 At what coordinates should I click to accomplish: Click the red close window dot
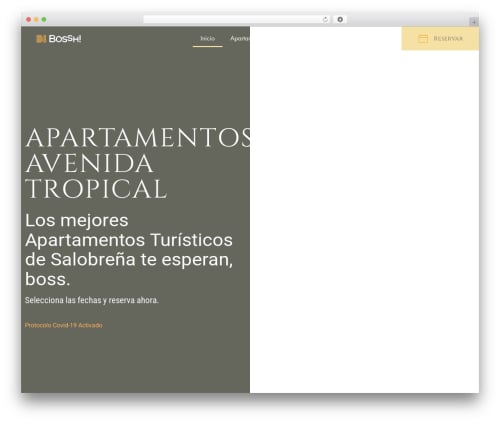29,20
